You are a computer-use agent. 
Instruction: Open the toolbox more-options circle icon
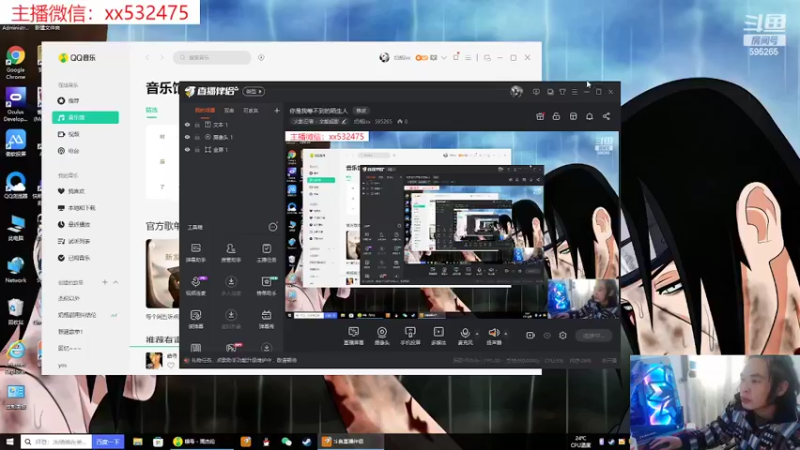pyautogui.click(x=273, y=227)
